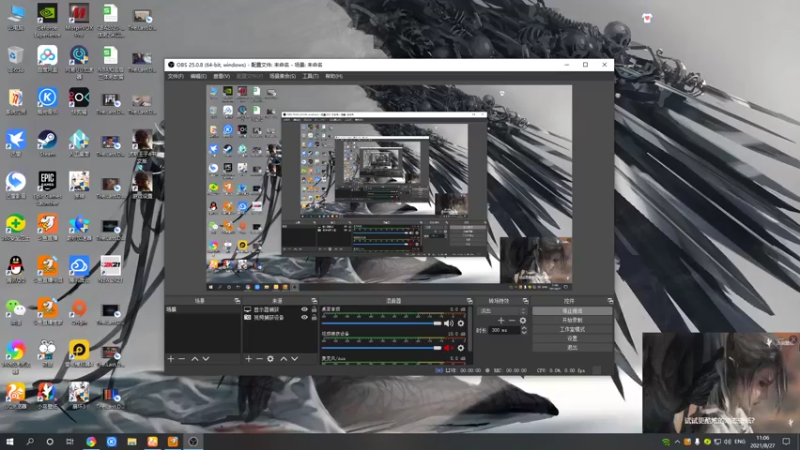This screenshot has height=450, width=800.
Task: Move the scene down with the Scenes down arrow
Action: click(x=206, y=359)
